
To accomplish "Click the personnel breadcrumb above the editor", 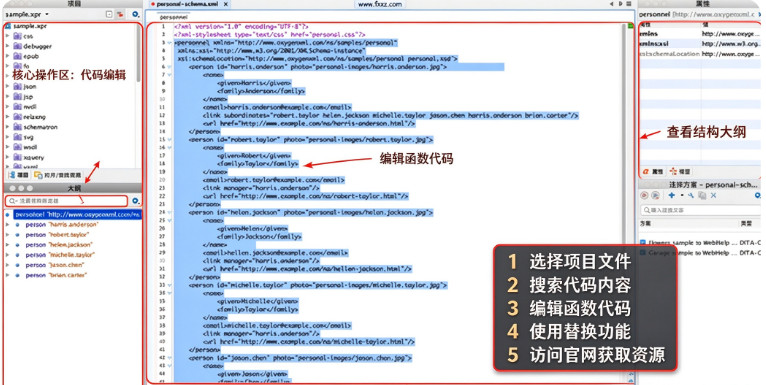I will [x=173, y=17].
